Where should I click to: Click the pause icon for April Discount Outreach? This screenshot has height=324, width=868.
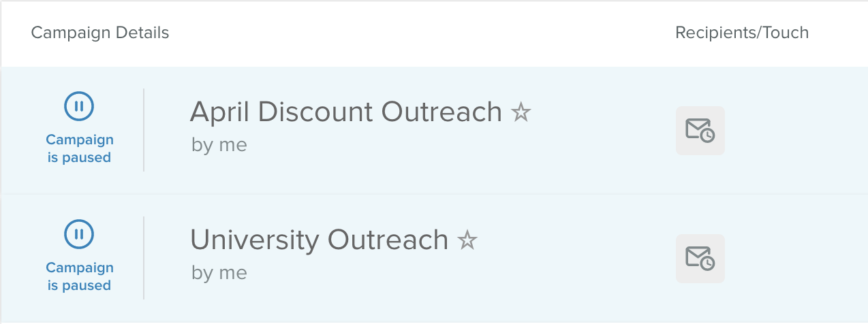coord(79,106)
